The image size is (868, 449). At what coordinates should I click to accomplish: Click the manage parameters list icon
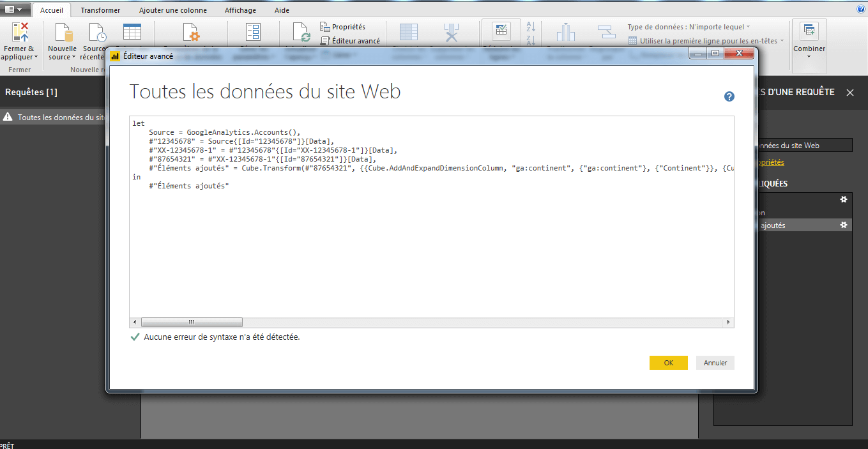tap(254, 32)
